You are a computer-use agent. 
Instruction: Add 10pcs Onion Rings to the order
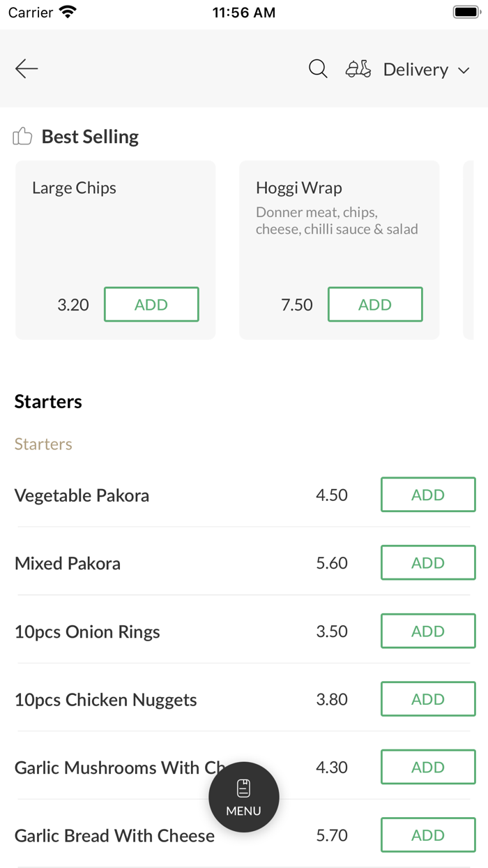(427, 631)
